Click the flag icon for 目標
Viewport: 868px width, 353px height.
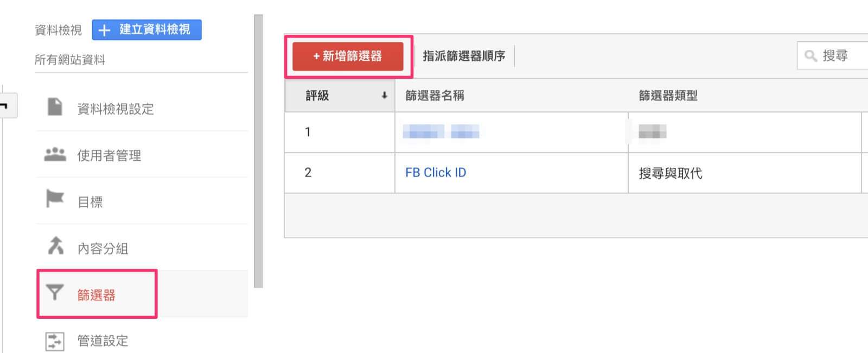pos(55,199)
